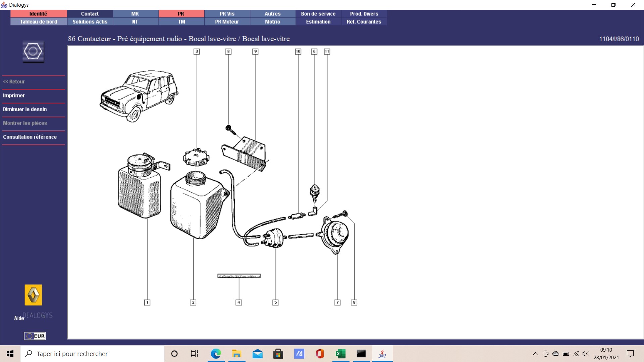
Task: Open Microsoft Edge from taskbar
Action: (216, 354)
